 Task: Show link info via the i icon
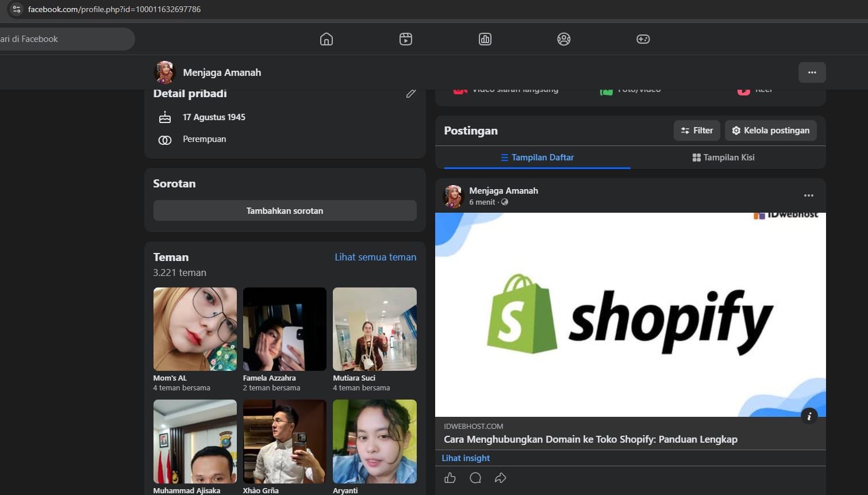pyautogui.click(x=809, y=416)
